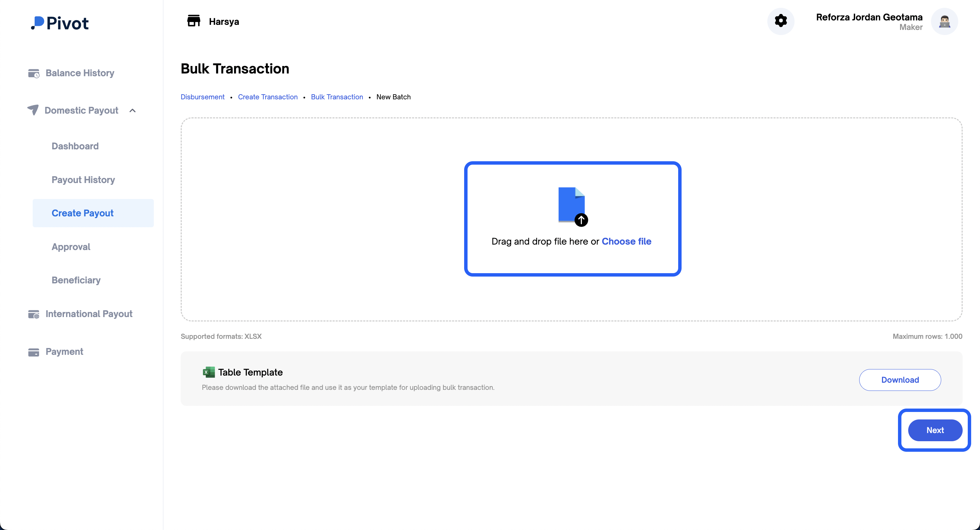This screenshot has height=530, width=980.
Task: Click the Balance History wallet icon
Action: tap(33, 73)
